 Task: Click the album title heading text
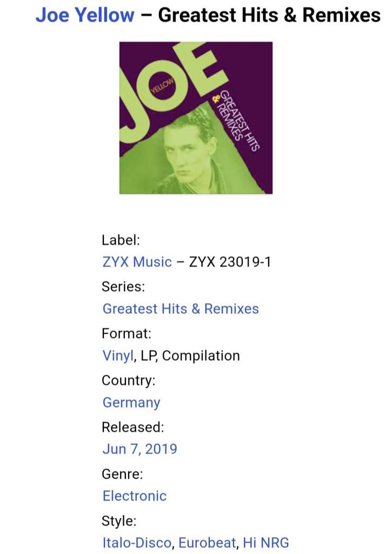click(x=269, y=15)
